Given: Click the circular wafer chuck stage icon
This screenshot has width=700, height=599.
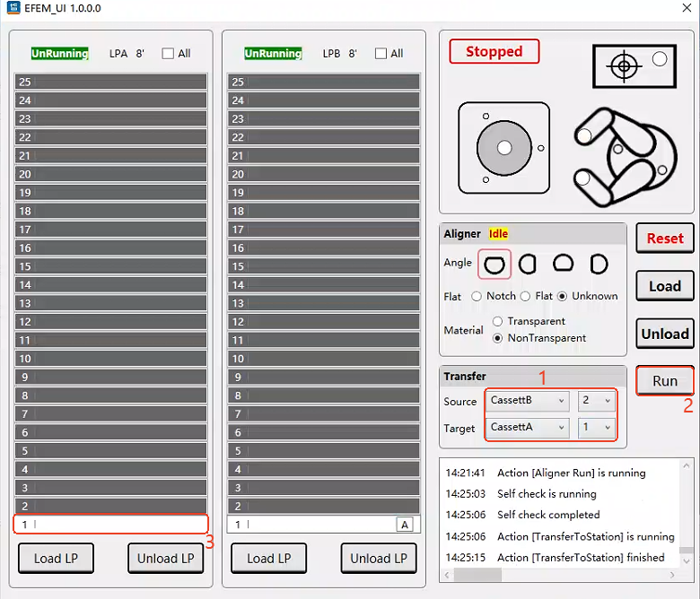Looking at the screenshot, I should tap(504, 147).
